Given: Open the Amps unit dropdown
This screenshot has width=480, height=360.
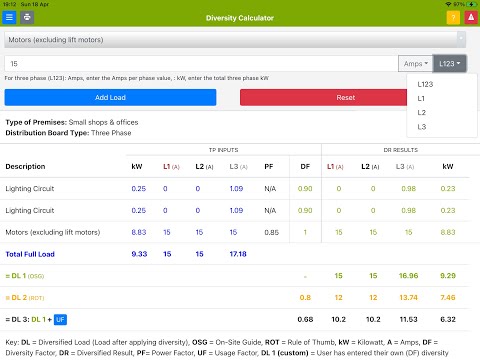Looking at the screenshot, I should [x=415, y=64].
